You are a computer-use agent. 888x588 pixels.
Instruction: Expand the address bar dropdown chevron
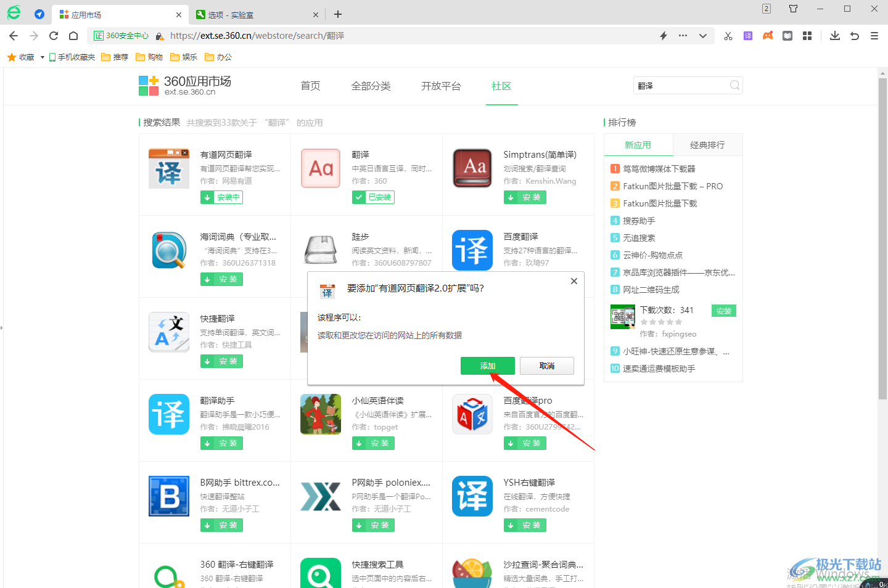(702, 36)
